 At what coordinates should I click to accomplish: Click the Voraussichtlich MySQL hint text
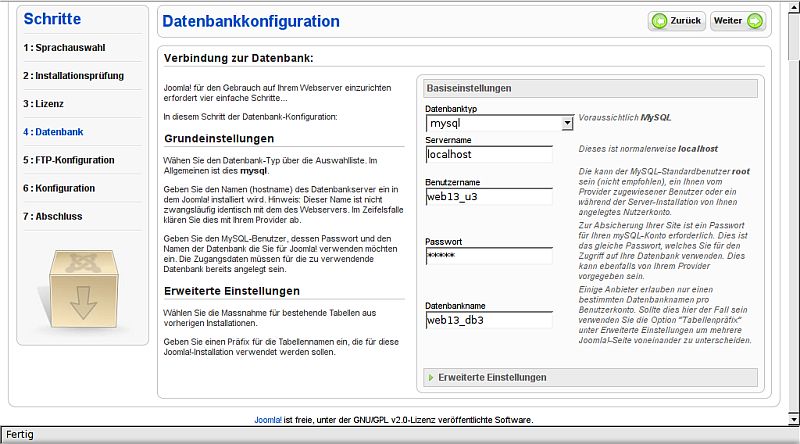point(624,117)
